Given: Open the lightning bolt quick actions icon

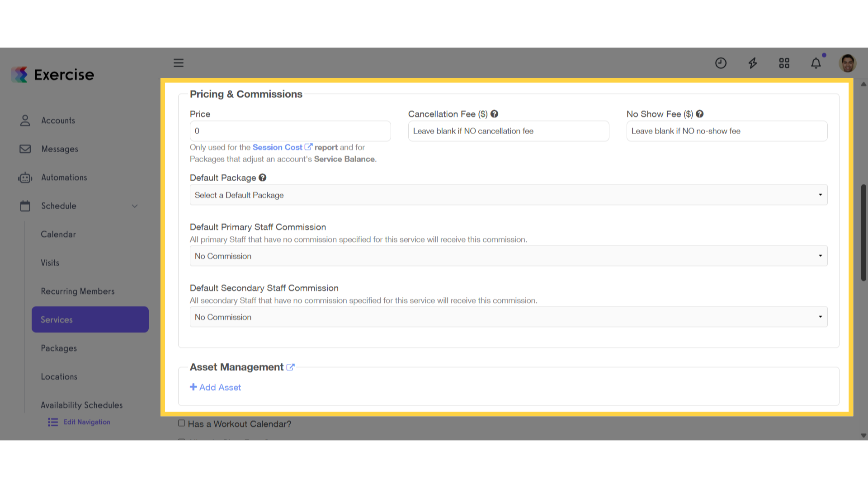Looking at the screenshot, I should 753,63.
